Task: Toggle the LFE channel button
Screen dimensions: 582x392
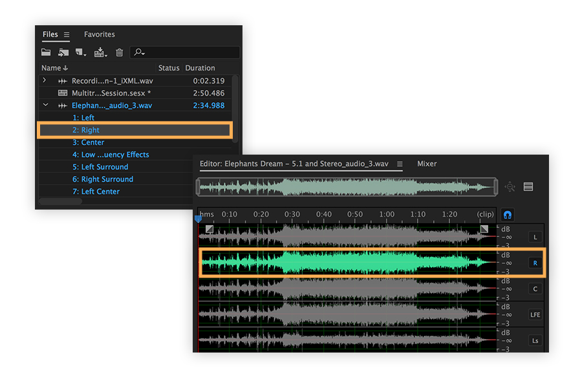Action: (x=535, y=316)
